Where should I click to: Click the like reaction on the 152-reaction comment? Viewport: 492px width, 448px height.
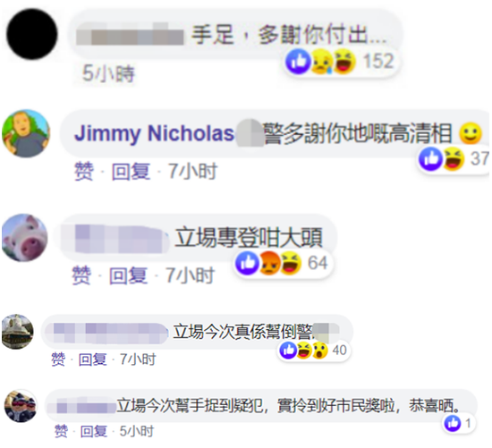[x=298, y=61]
